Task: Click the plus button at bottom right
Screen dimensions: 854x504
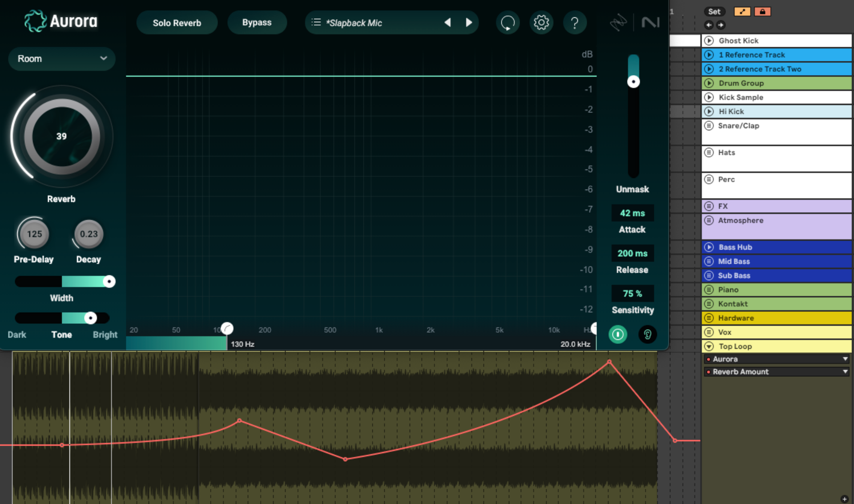Action: click(844, 499)
